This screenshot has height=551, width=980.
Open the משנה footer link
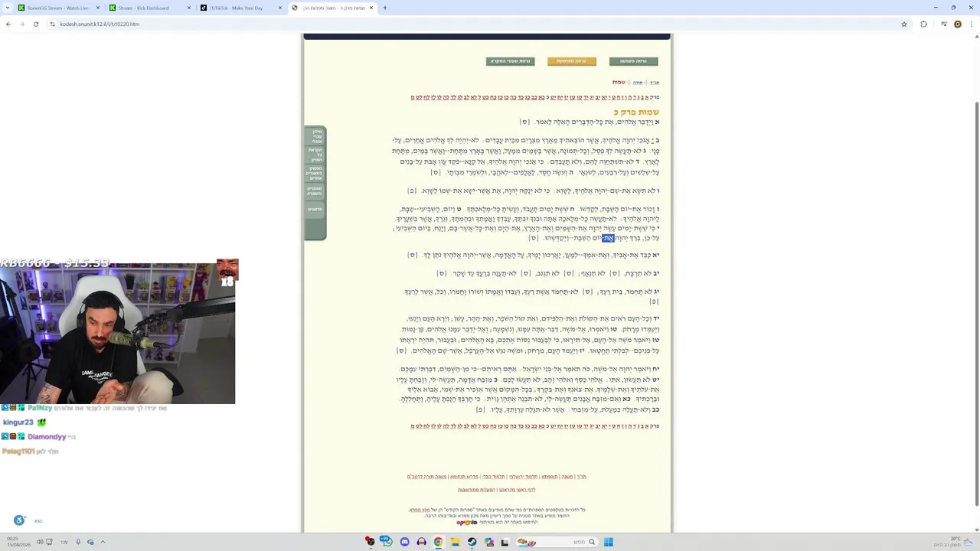tap(567, 477)
